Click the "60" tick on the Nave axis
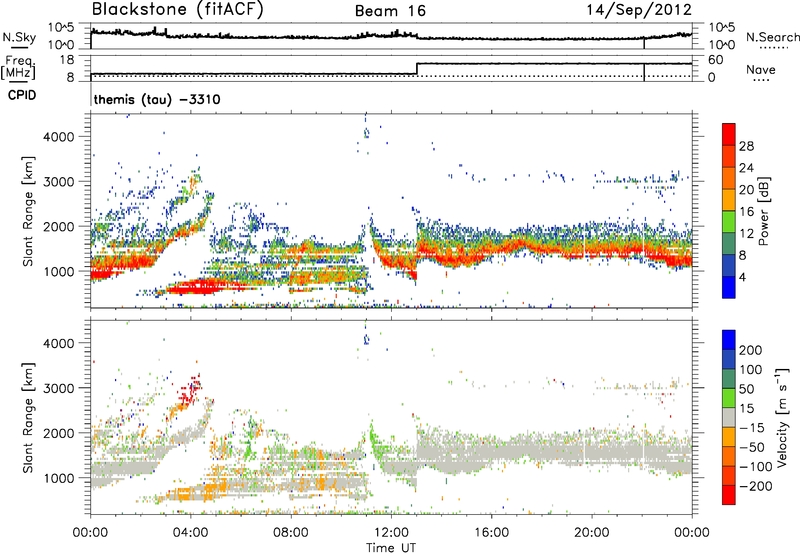The image size is (800, 554). [x=716, y=60]
